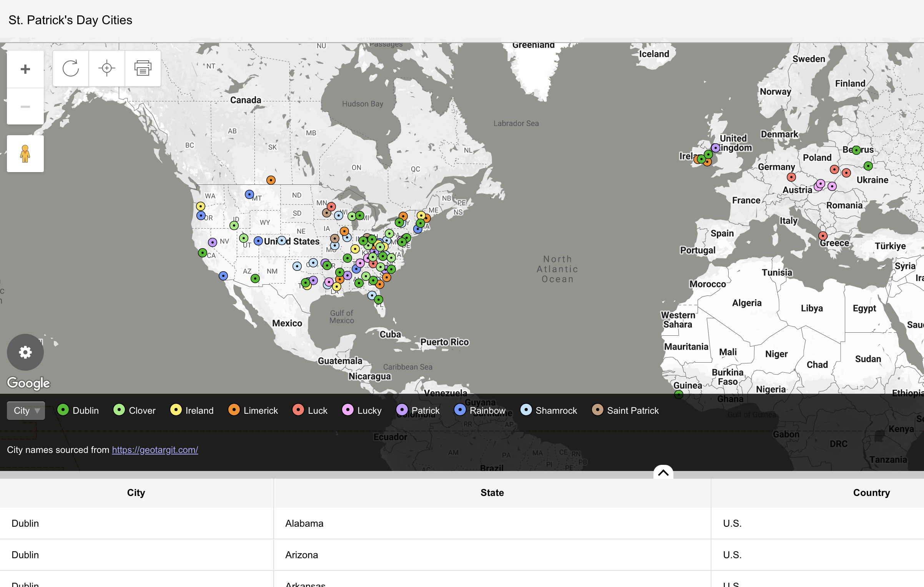Click the find my location crosshair
The height and width of the screenshot is (587, 924).
(107, 68)
